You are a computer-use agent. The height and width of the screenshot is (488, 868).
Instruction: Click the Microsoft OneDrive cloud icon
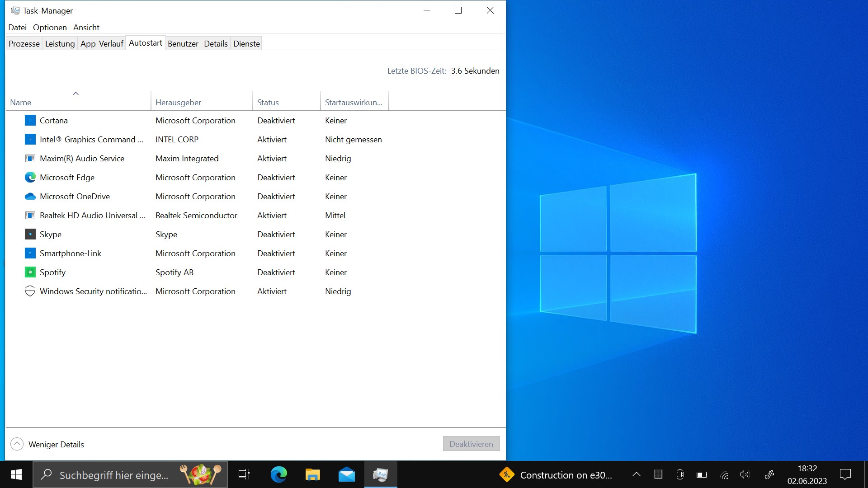(30, 197)
